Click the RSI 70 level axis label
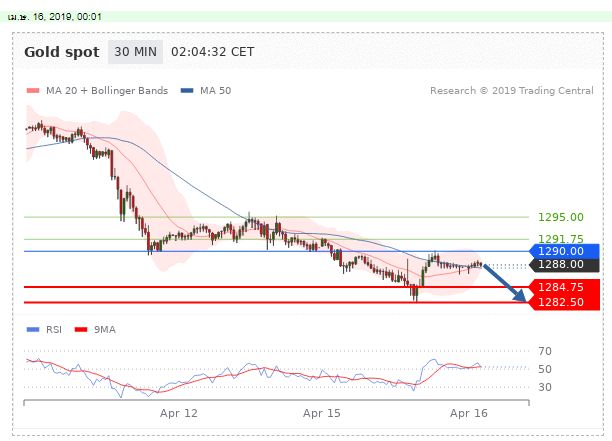 545,351
